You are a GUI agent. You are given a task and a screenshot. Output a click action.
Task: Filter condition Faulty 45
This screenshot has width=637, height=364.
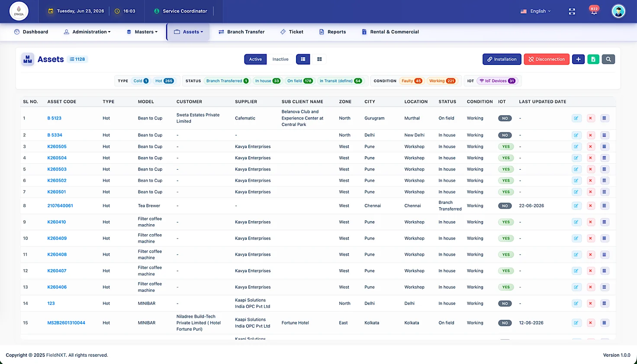point(412,81)
